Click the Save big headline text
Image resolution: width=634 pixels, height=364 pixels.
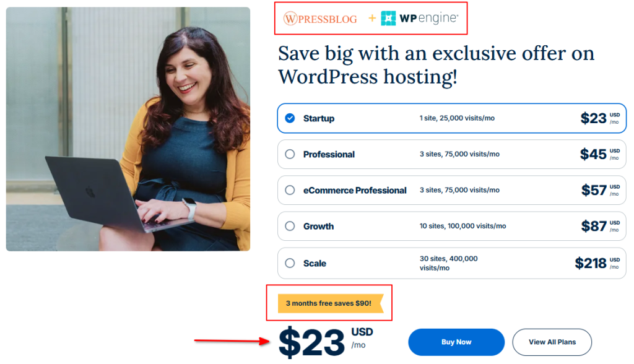click(436, 65)
